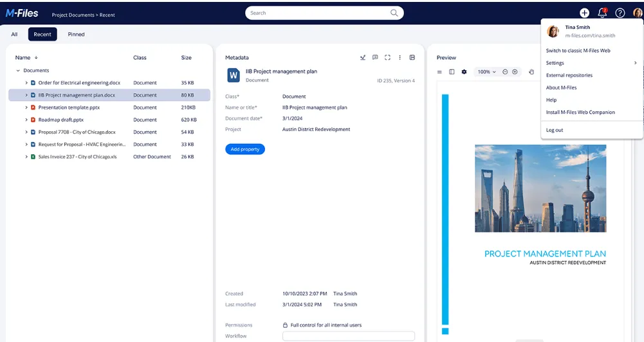Click the Add property button
This screenshot has width=644, height=342.
[244, 149]
